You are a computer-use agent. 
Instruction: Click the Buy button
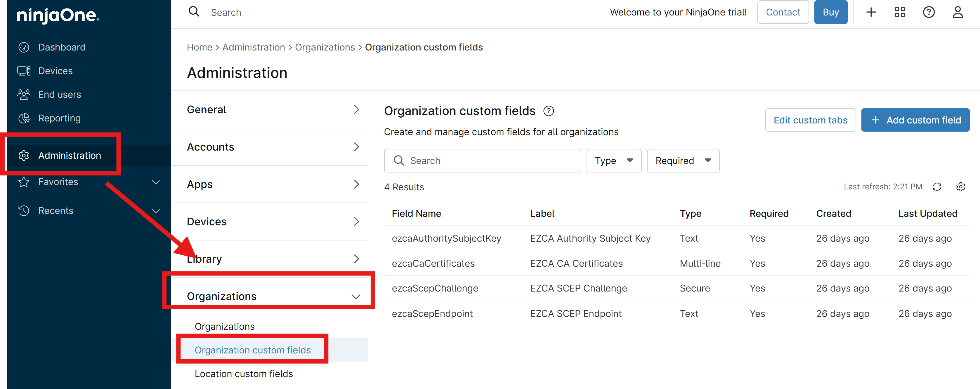coord(830,12)
